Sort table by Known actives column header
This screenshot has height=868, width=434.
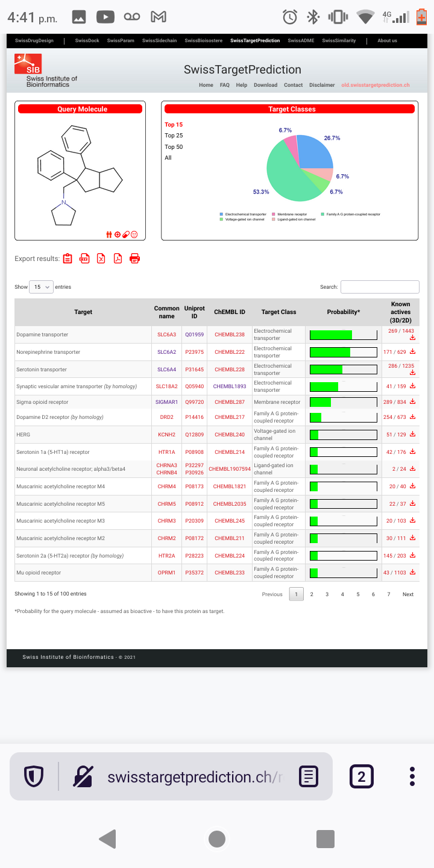coord(400,312)
